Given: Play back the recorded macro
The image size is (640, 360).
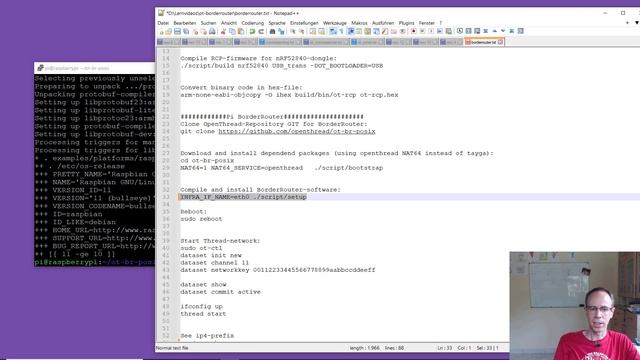Looking at the screenshot, I should click(431, 31).
